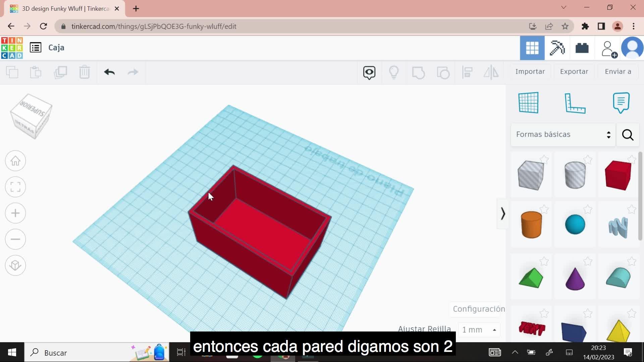Favorite the red box shape star
This screenshot has width=644, height=362.
pyautogui.click(x=632, y=160)
